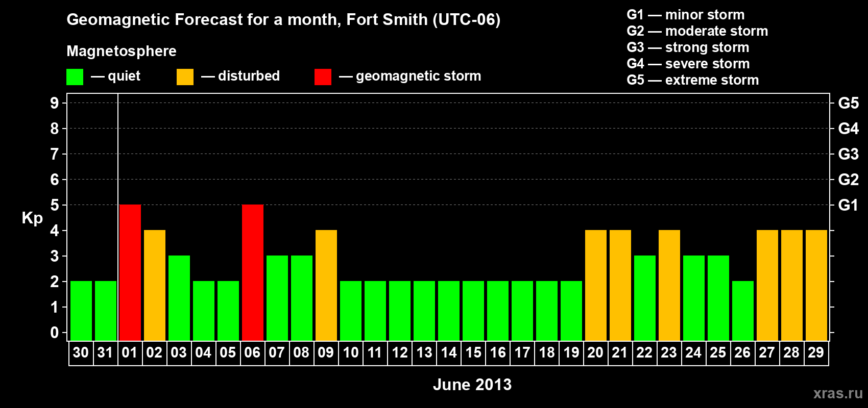
Task: Click 'G1 — minor storm' legend text
Action: (x=686, y=15)
